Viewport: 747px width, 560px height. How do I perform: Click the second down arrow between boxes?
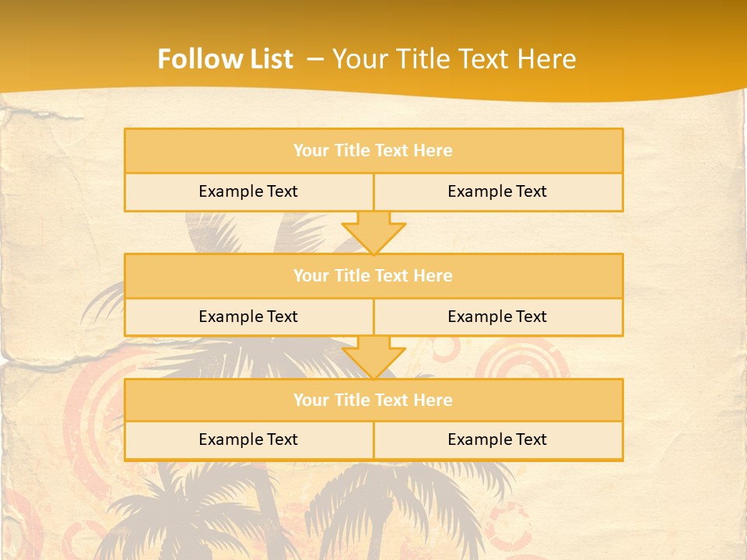373,356
